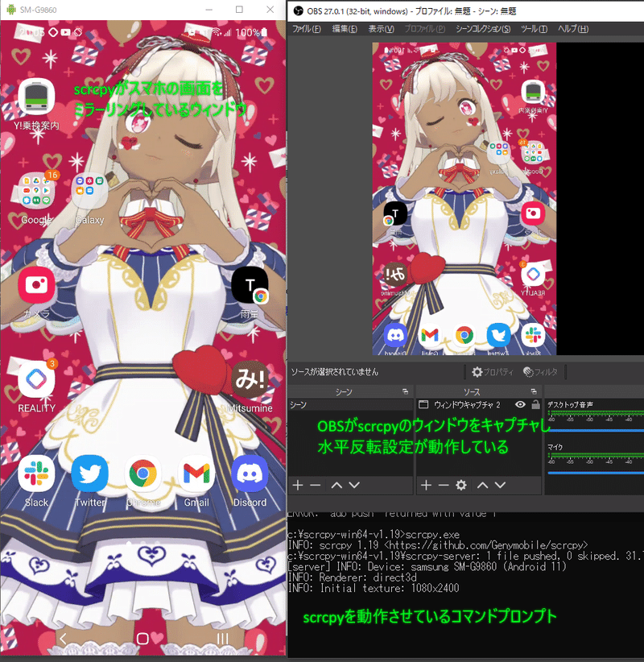The width and height of the screenshot is (644, 662).
Task: Select the シーン entry in scene list
Action: click(x=350, y=405)
